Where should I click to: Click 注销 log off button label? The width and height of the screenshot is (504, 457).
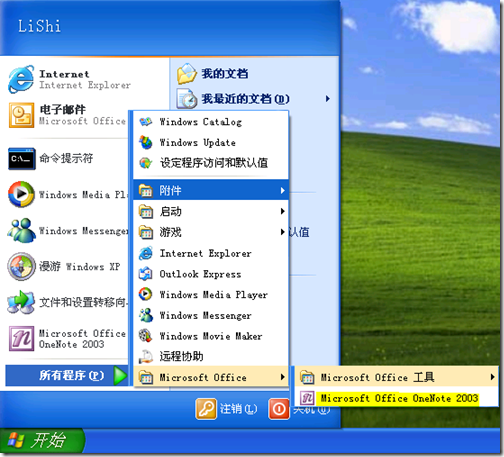tap(238, 409)
